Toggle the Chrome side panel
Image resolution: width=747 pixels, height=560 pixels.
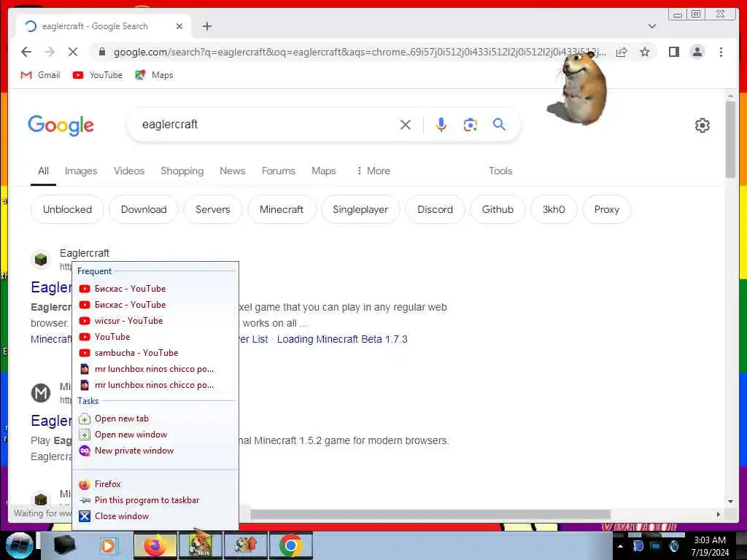coord(673,52)
